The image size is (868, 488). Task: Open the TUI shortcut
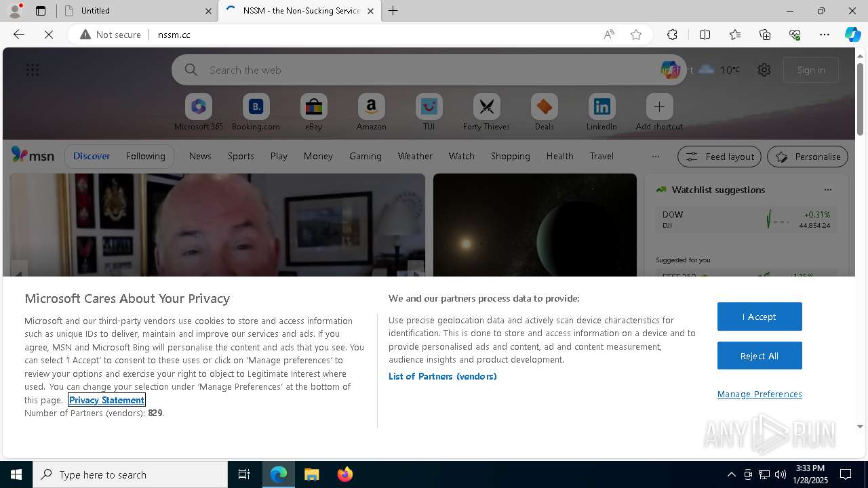click(x=429, y=112)
